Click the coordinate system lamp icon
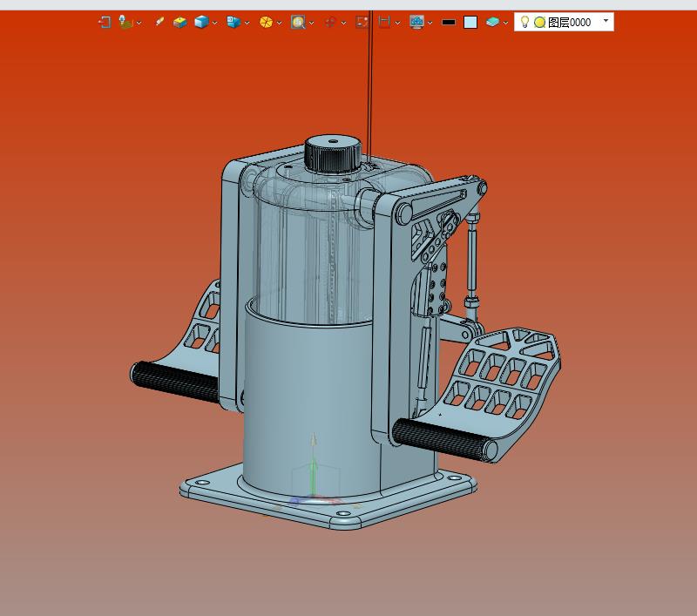Viewport: 697px width, 616px height. tap(125, 22)
